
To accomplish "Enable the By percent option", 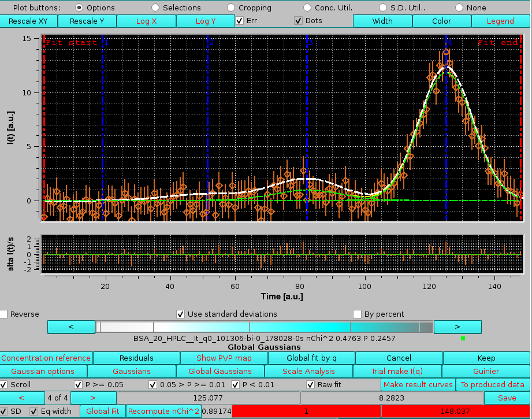I will coord(357,314).
